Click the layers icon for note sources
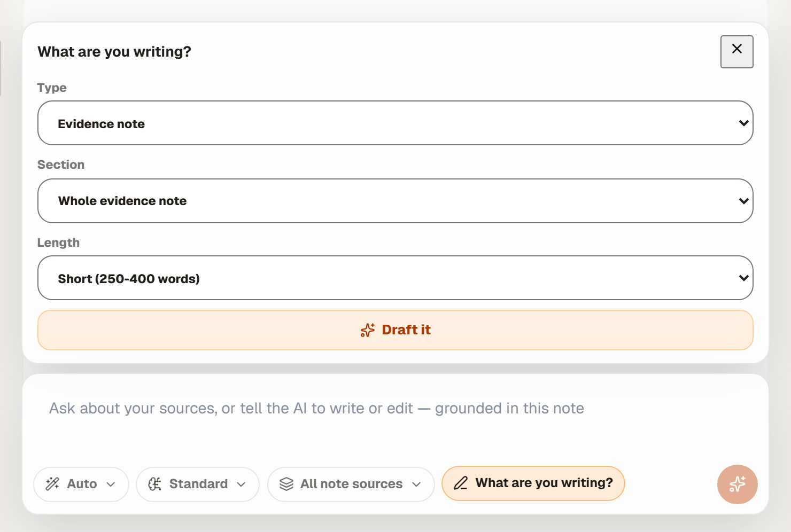This screenshot has height=532, width=791. pos(286,484)
